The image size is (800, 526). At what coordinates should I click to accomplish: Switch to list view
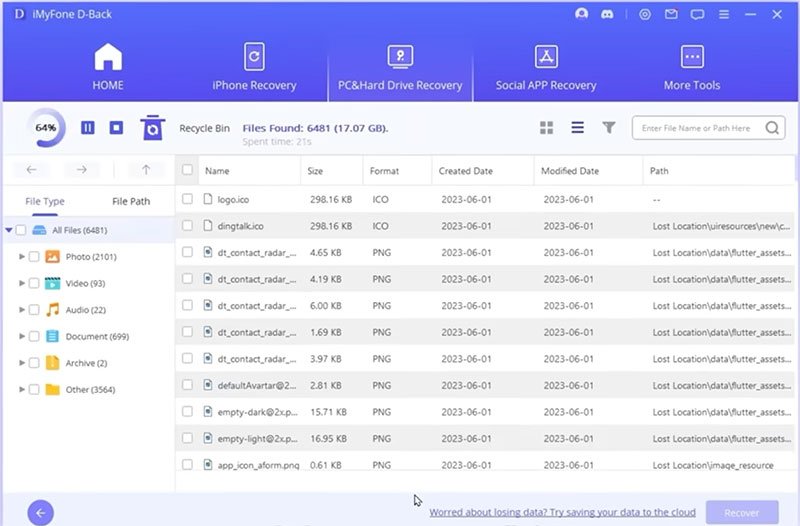click(x=578, y=128)
